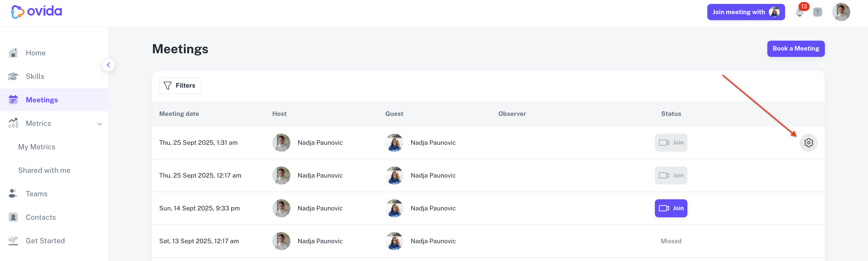Image resolution: width=868 pixels, height=261 pixels.
Task: Click the Book a Meeting button
Action: point(796,49)
